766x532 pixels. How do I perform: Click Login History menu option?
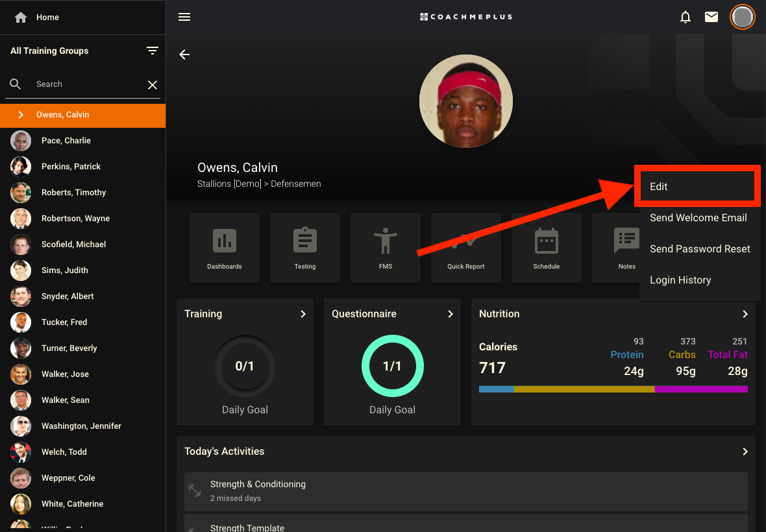[680, 280]
